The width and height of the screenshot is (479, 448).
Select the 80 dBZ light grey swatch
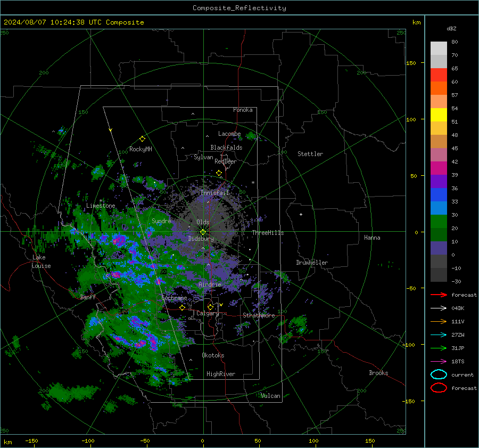(439, 48)
